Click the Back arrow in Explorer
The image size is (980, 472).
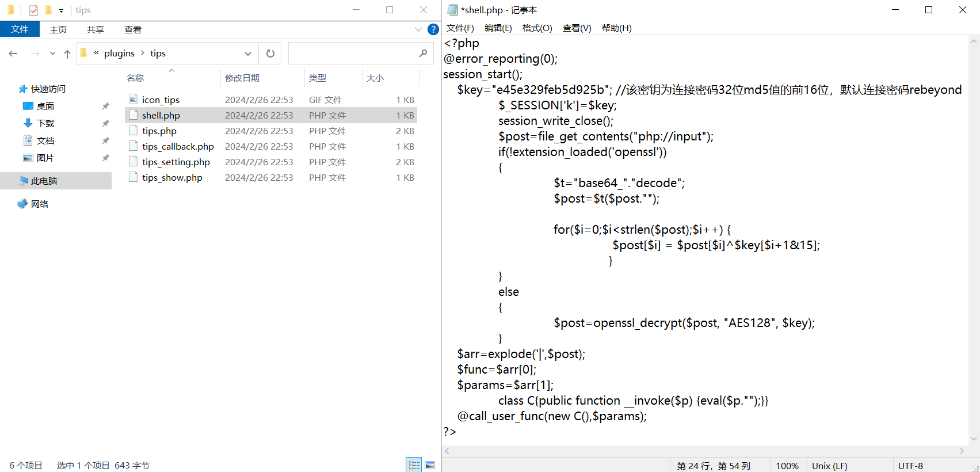pyautogui.click(x=13, y=54)
